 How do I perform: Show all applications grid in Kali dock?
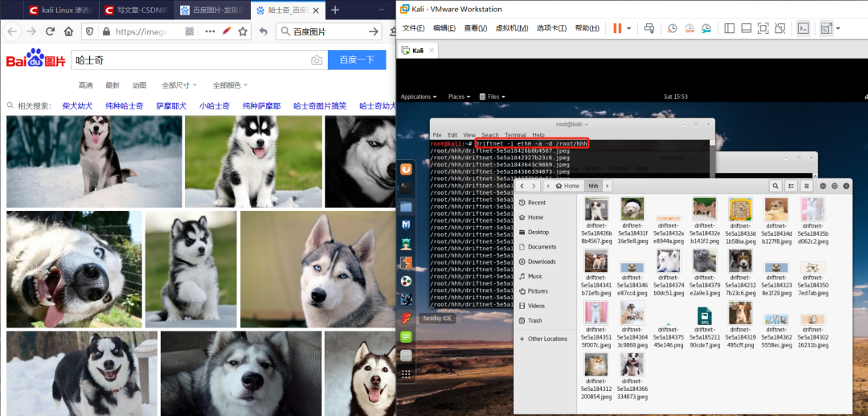point(406,374)
